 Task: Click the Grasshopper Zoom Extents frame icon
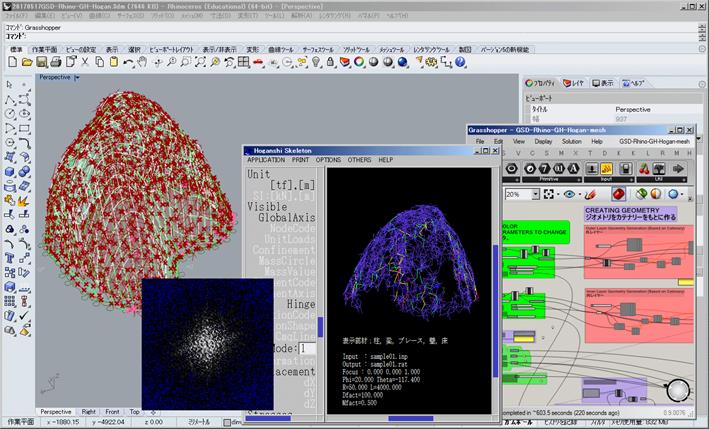pyautogui.click(x=549, y=194)
